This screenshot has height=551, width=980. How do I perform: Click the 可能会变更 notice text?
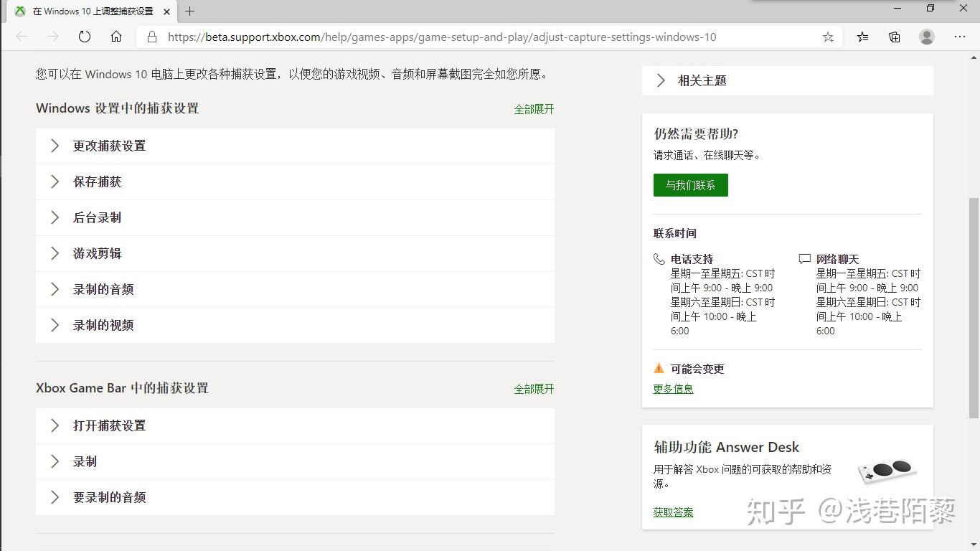[x=697, y=369]
